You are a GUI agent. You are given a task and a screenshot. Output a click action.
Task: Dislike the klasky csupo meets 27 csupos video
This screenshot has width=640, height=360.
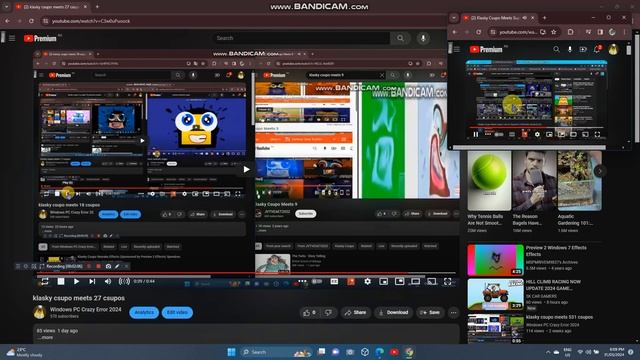pos(328,313)
